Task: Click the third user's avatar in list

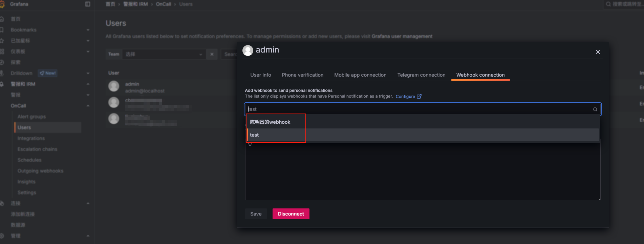Action: (114, 119)
